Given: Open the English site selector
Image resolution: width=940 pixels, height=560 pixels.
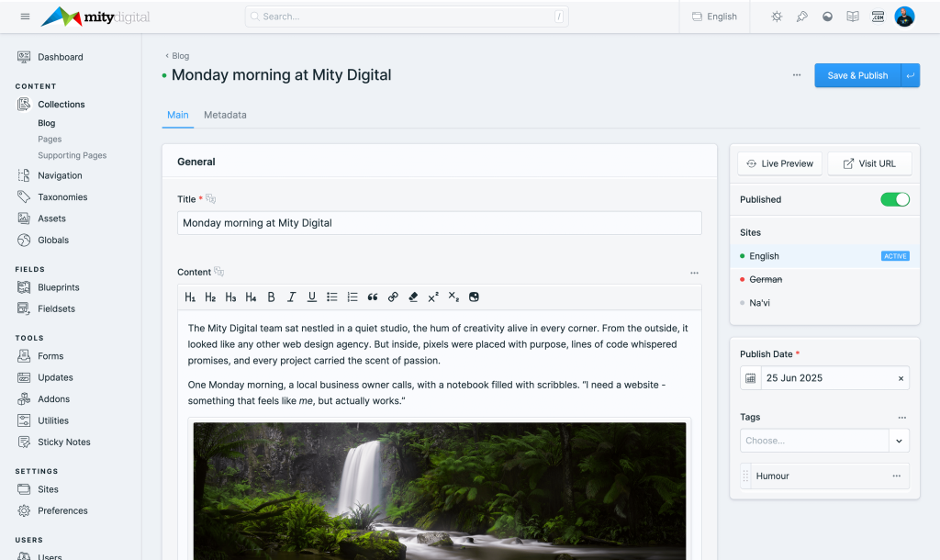Looking at the screenshot, I should pyautogui.click(x=714, y=17).
